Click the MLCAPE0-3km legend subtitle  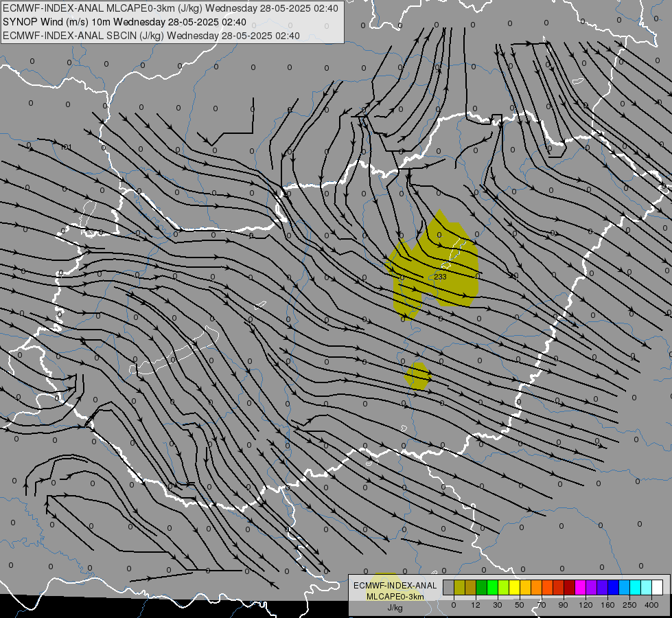395,597
